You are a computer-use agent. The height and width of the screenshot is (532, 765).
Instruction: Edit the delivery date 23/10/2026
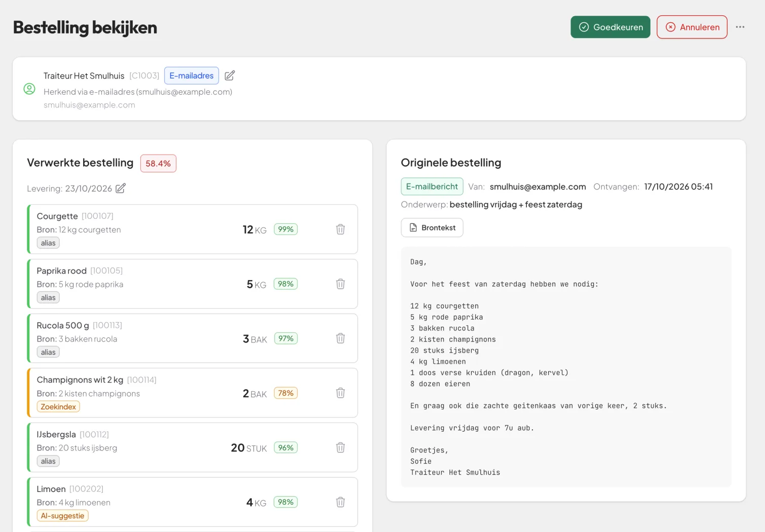pos(121,188)
